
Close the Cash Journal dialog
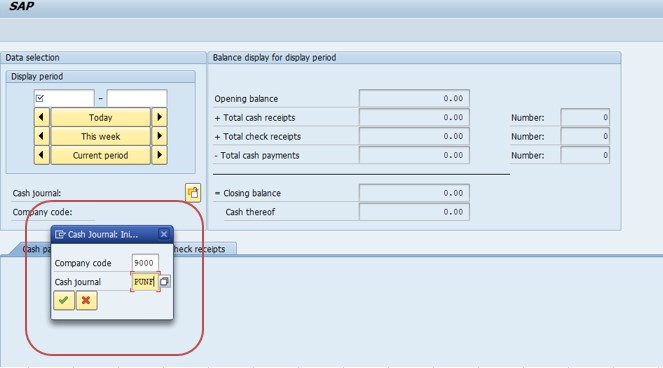[164, 234]
